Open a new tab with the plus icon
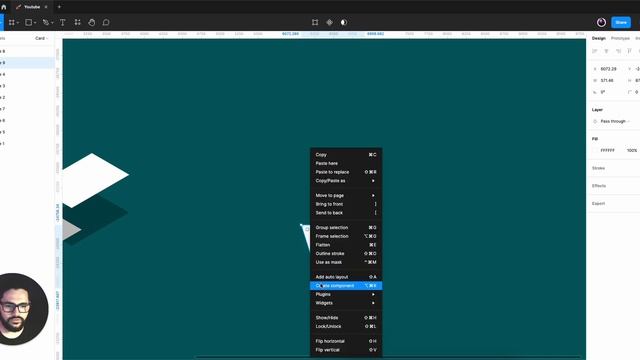This screenshot has height=360, width=640. 59,7
